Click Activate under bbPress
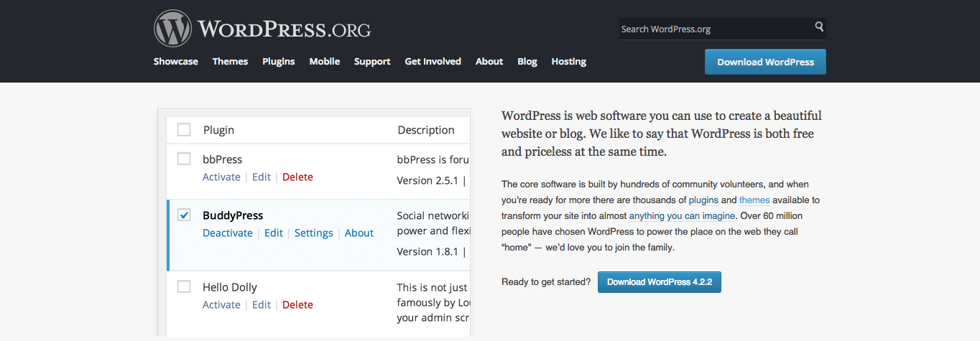 point(221,177)
